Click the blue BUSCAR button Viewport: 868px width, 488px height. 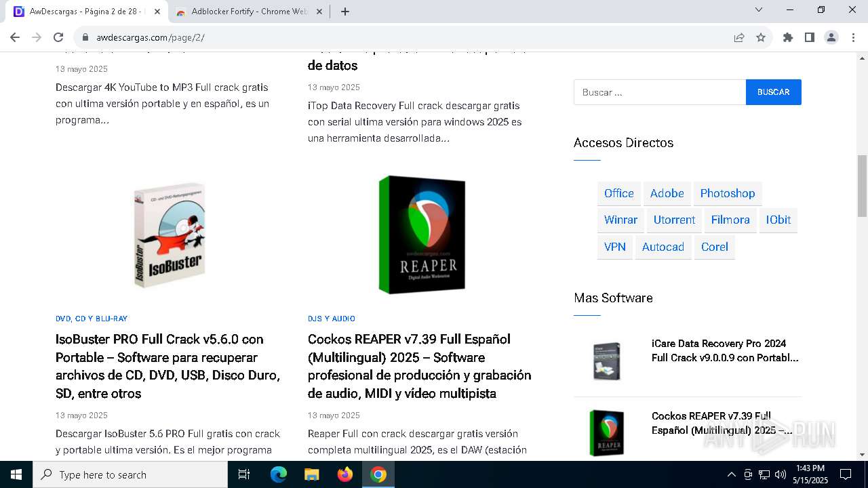774,92
